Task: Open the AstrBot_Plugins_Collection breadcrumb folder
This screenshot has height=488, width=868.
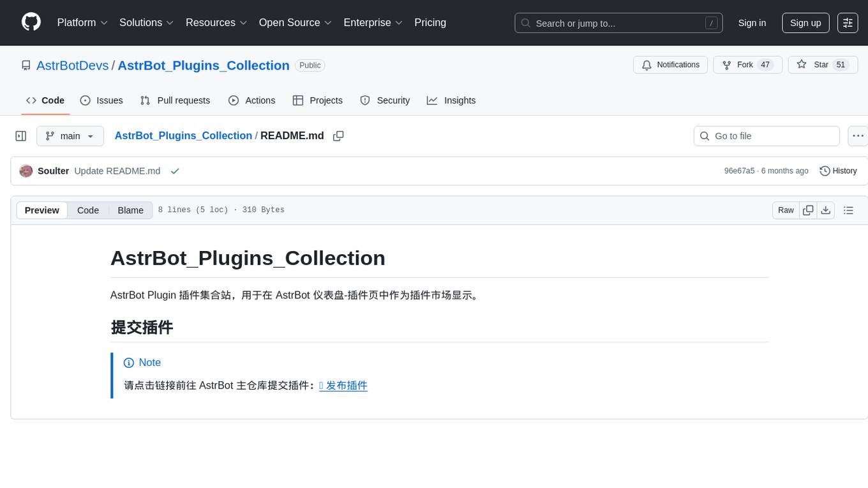Action: tap(183, 135)
